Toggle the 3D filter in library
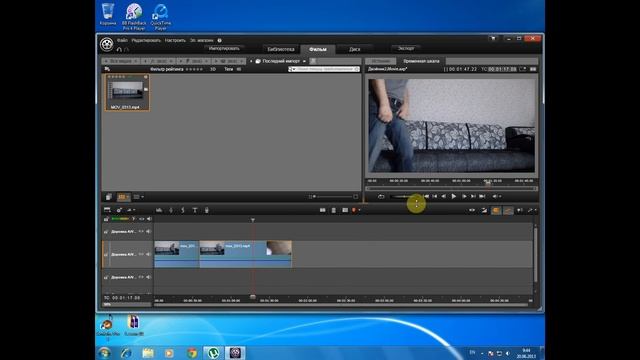640x360 pixels. pyautogui.click(x=213, y=69)
